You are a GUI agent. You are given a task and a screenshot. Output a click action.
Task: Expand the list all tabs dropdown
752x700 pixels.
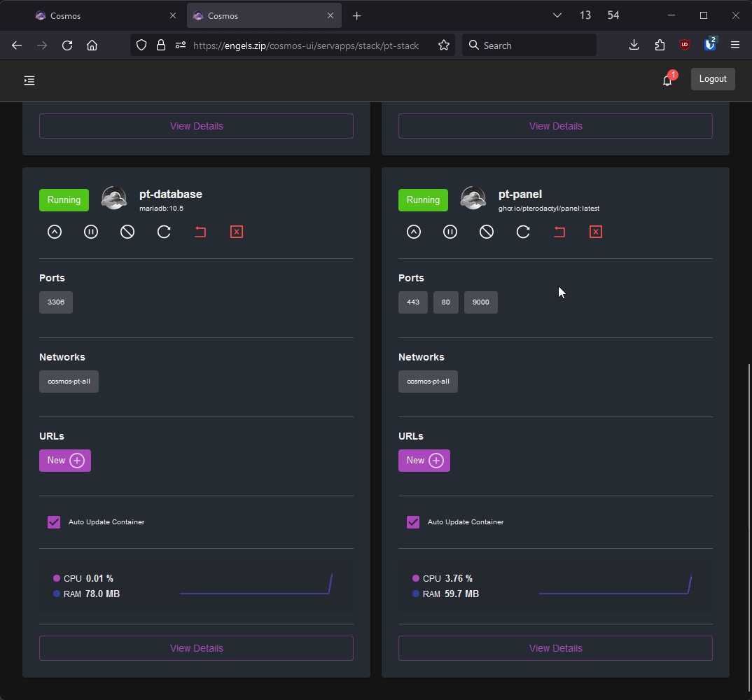coord(557,15)
